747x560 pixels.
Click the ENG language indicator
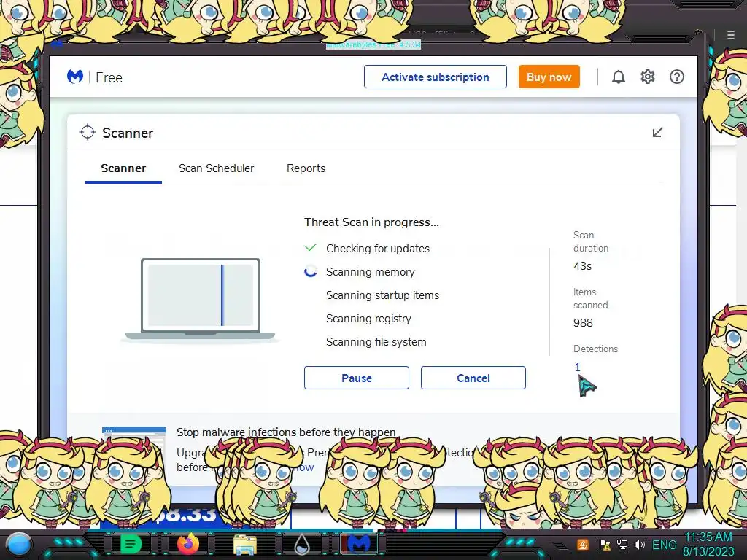coord(664,544)
